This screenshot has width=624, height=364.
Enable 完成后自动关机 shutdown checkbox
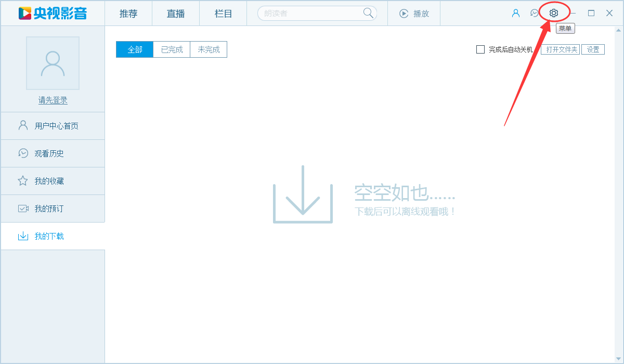coord(480,49)
